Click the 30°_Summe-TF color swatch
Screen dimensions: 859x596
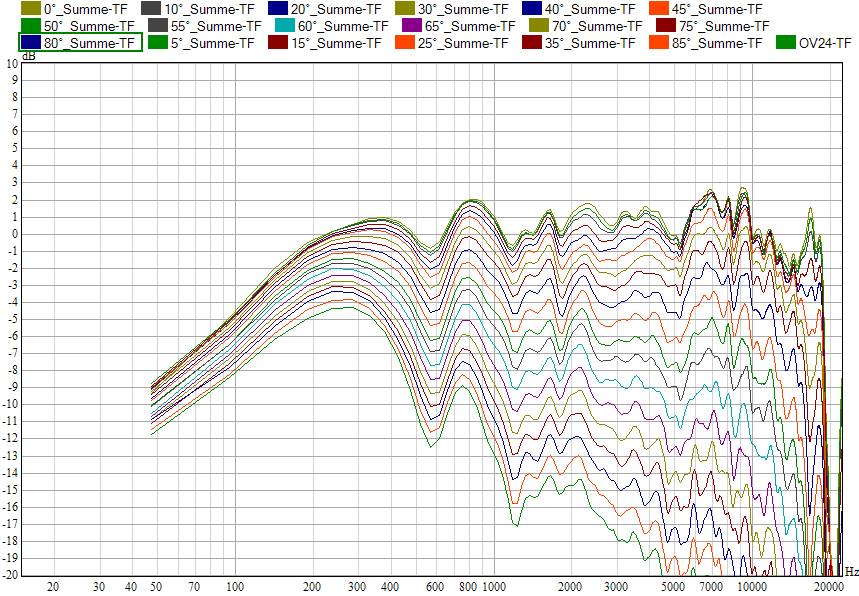click(x=405, y=9)
